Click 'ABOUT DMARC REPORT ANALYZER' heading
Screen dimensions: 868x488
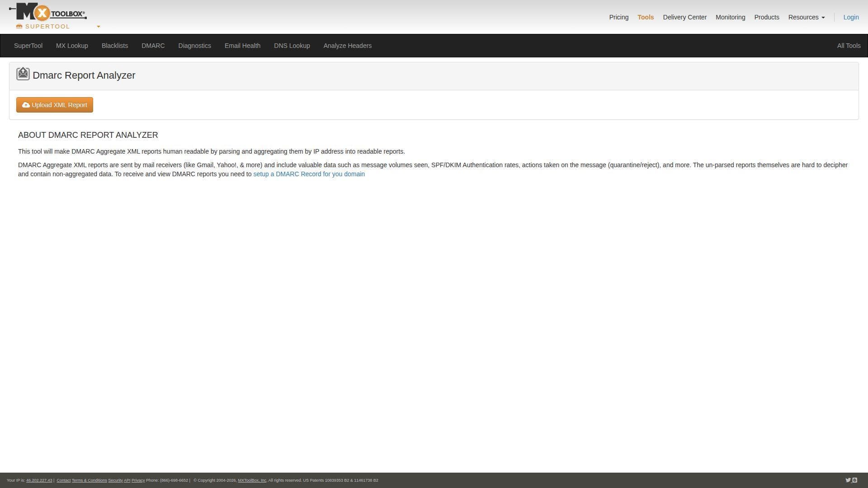click(x=88, y=135)
